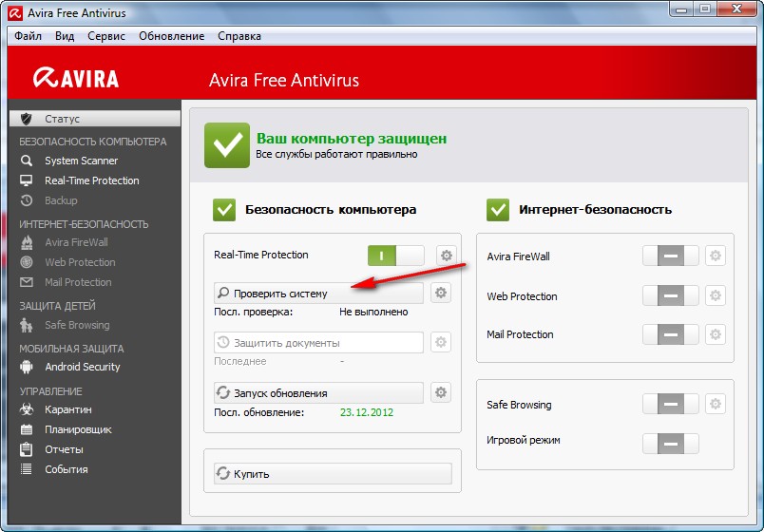This screenshot has width=764, height=532.
Task: Click the last update date 23.12.2012
Action: pyautogui.click(x=367, y=412)
